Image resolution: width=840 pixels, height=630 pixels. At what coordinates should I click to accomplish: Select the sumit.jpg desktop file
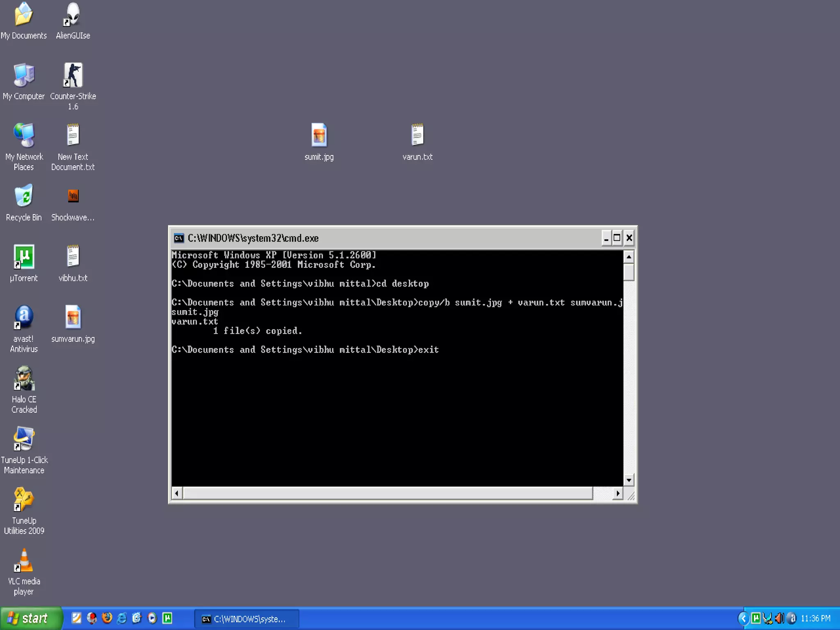[319, 136]
